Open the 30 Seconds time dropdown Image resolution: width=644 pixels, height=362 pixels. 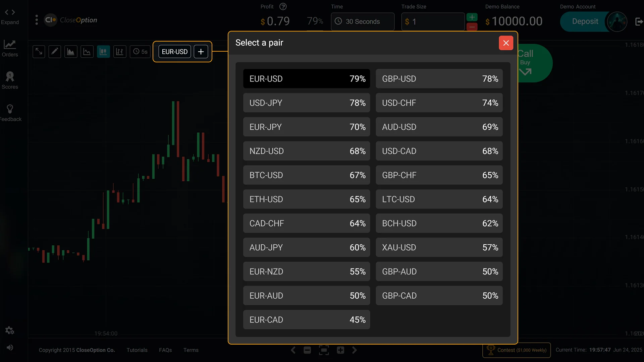362,21
